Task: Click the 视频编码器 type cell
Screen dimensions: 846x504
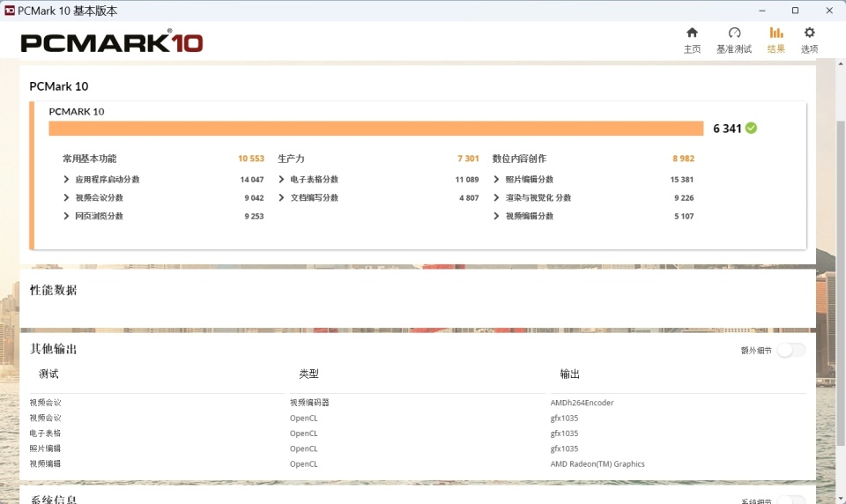Action: 309,403
